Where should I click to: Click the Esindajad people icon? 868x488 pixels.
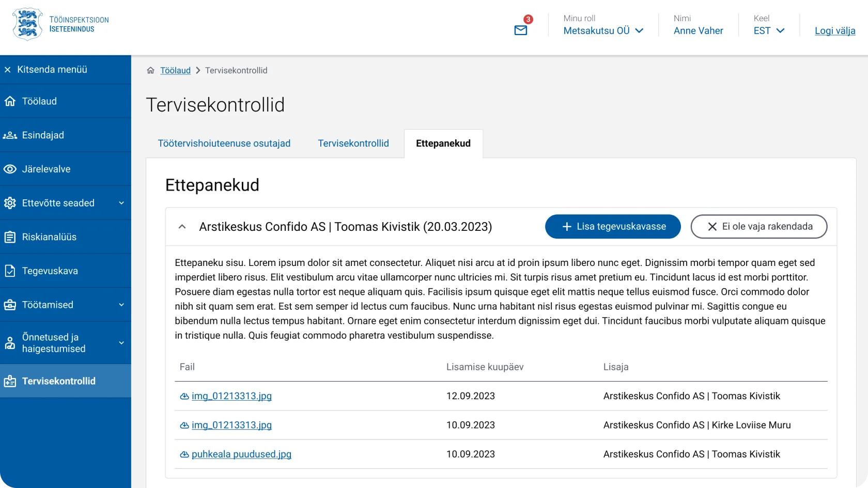(x=10, y=135)
